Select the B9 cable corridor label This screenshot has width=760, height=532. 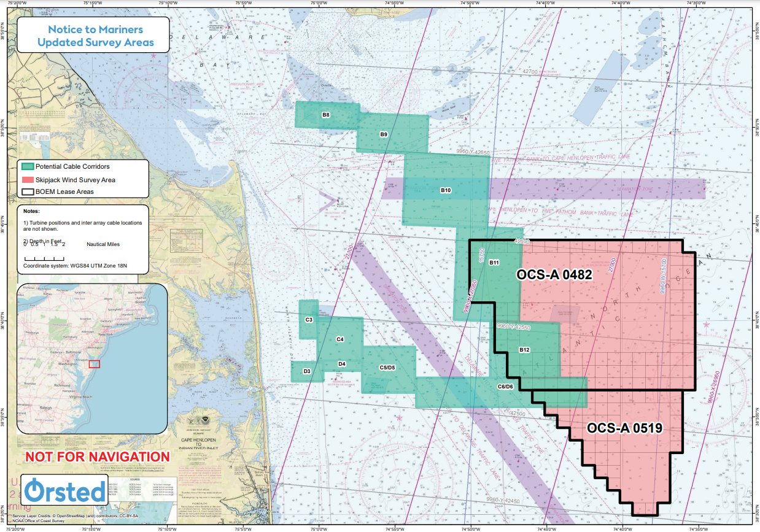coord(384,134)
